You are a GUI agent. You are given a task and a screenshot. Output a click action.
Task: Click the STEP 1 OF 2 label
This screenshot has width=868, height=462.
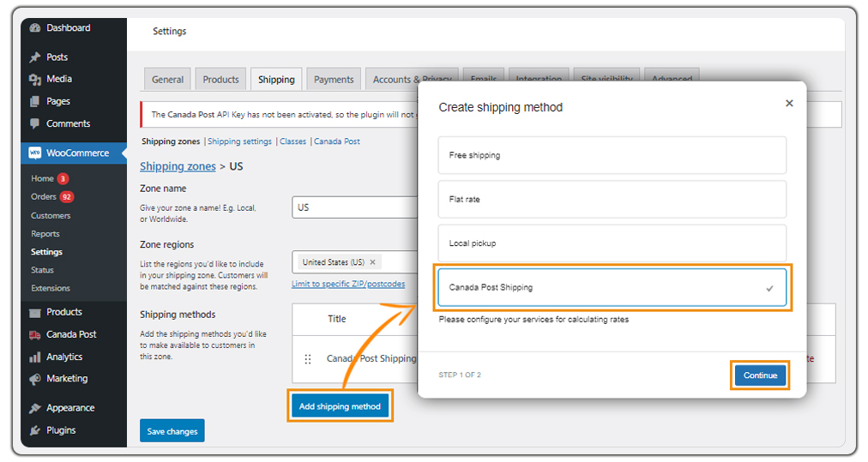[x=460, y=375]
